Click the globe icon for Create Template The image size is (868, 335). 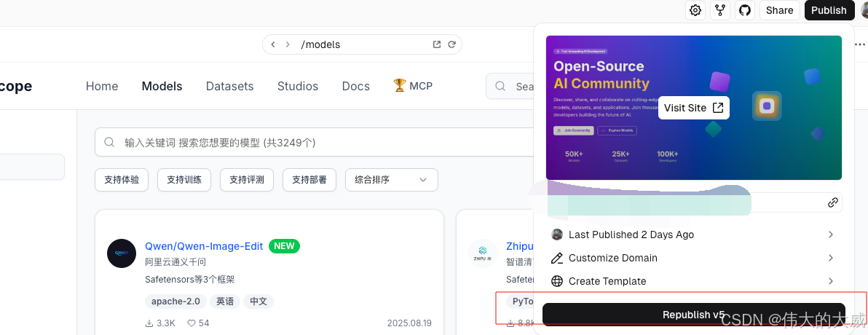[x=558, y=281]
